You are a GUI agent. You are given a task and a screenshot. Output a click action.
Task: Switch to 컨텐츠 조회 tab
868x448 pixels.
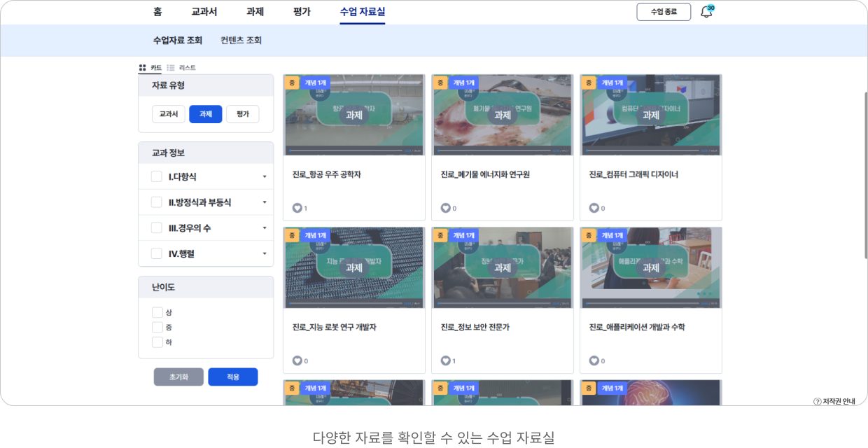tap(241, 41)
